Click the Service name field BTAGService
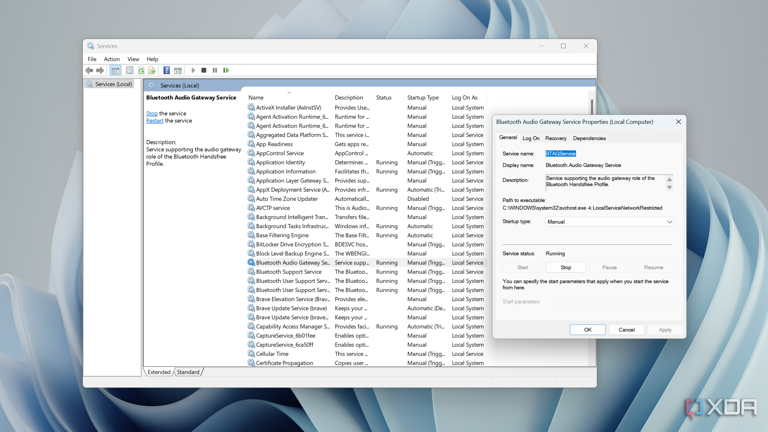Viewport: 768px width, 432px height. [561, 154]
